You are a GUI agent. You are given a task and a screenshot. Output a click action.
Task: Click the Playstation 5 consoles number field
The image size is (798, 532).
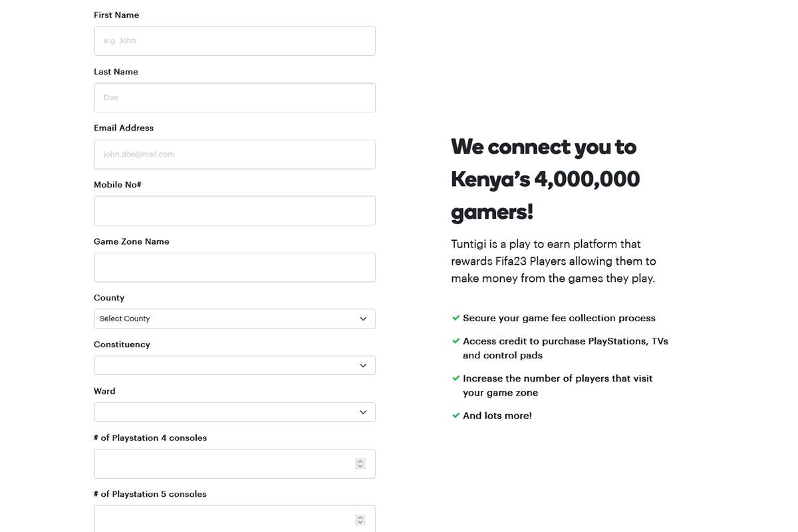[223, 519]
